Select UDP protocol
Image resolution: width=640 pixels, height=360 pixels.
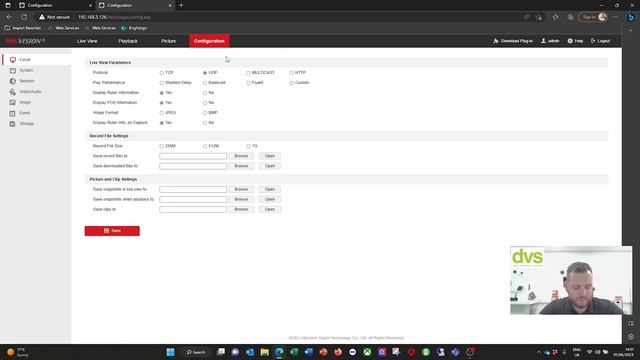[x=205, y=73]
